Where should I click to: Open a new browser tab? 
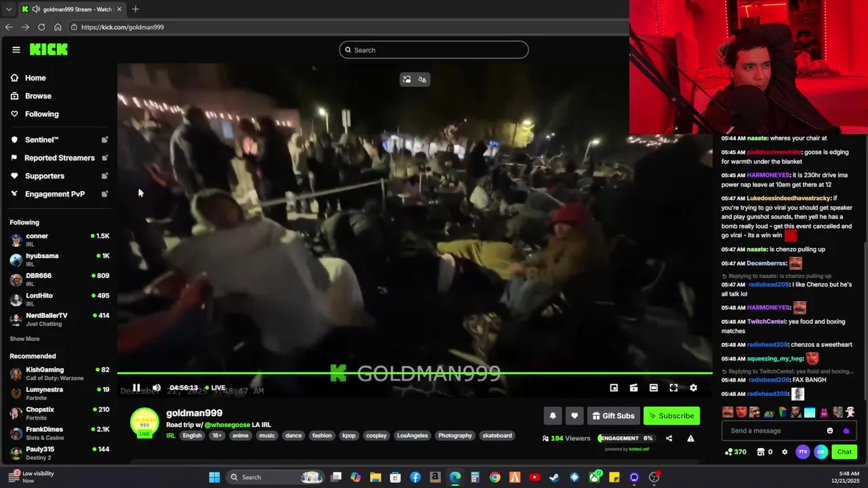pos(136,9)
